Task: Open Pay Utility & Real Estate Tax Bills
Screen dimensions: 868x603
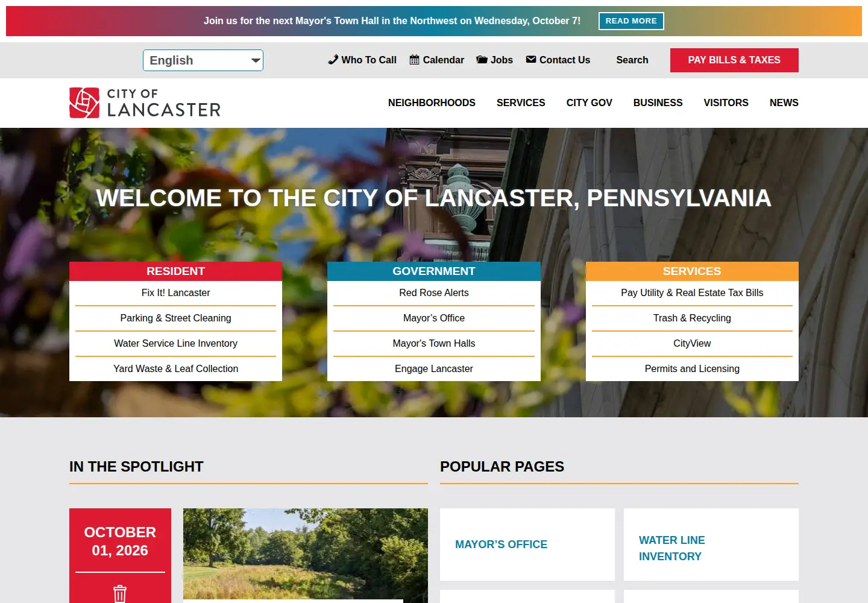Action: coord(692,292)
